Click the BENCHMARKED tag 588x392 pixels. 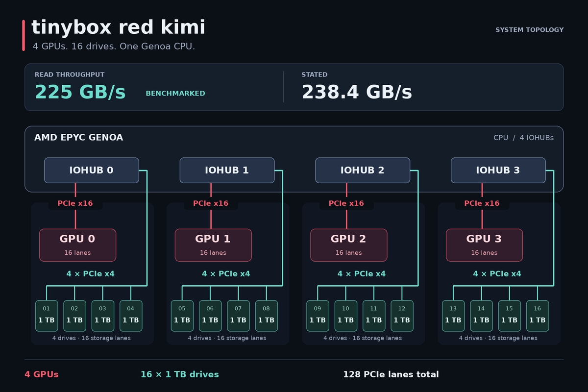(175, 94)
